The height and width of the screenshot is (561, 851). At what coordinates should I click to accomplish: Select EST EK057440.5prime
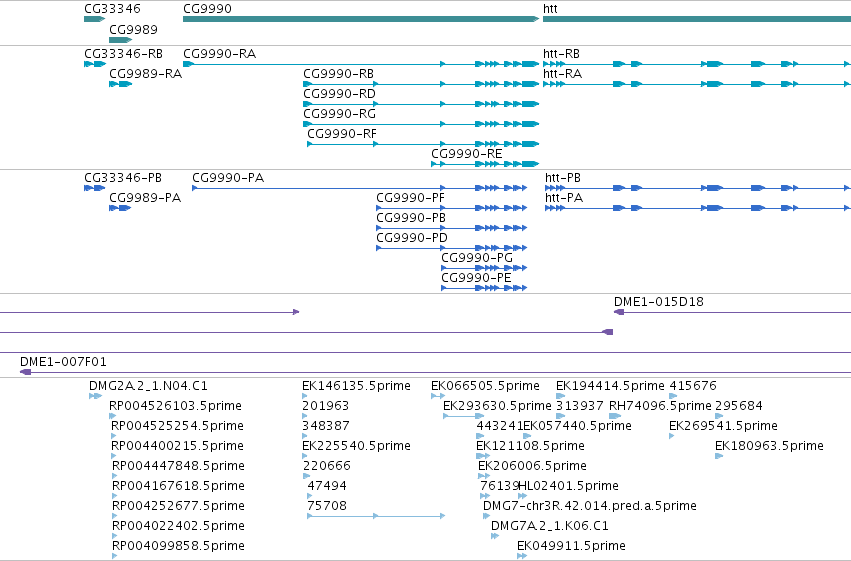click(577, 426)
